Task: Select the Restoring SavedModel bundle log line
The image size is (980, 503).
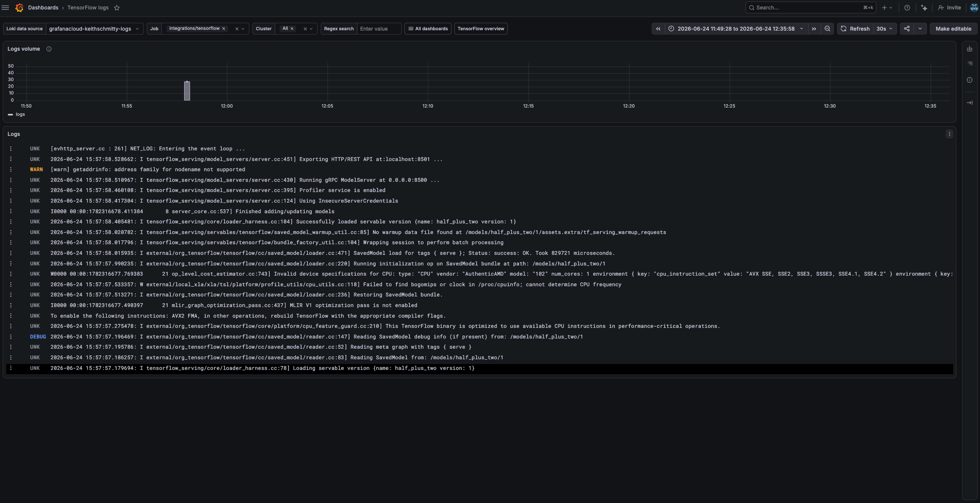Action: [x=480, y=295]
